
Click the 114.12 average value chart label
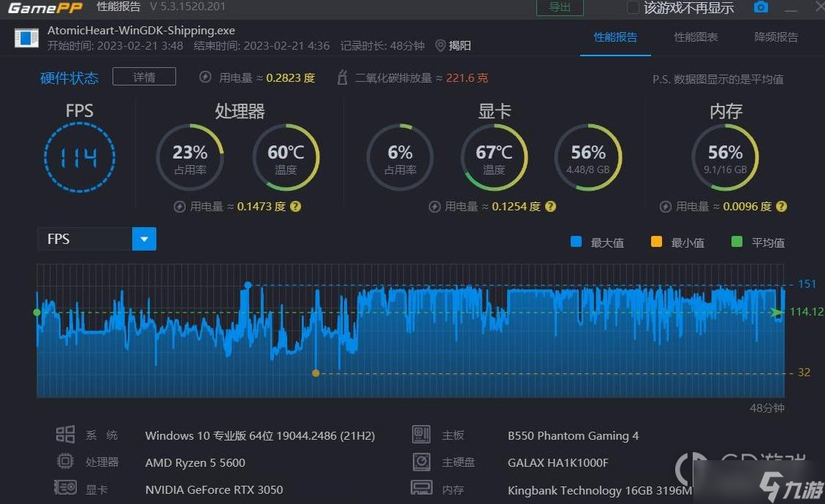tap(807, 311)
